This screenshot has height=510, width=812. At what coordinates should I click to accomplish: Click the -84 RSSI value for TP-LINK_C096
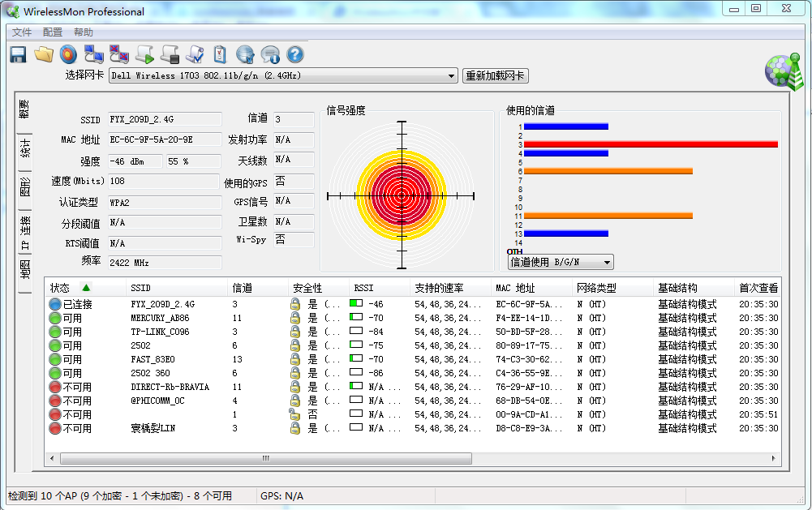pos(376,332)
